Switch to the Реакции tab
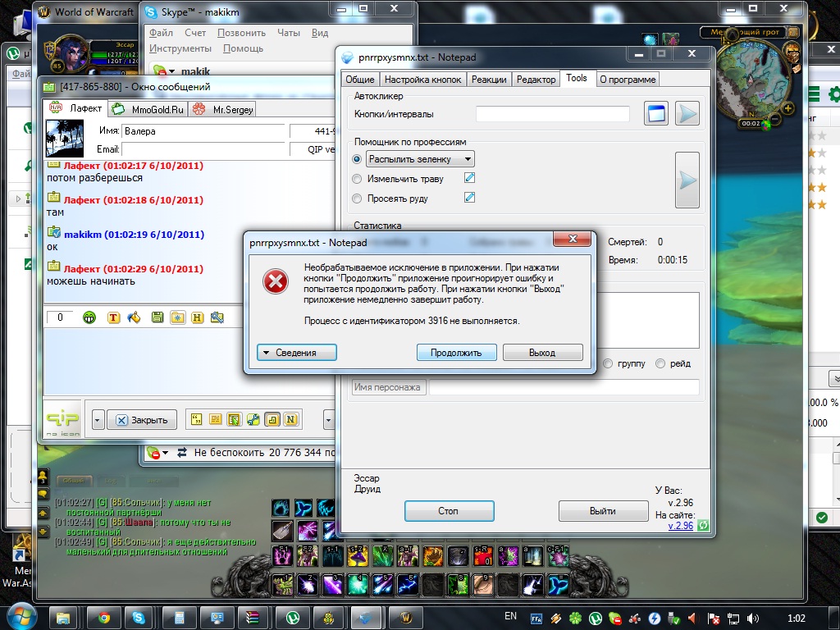 coord(489,80)
